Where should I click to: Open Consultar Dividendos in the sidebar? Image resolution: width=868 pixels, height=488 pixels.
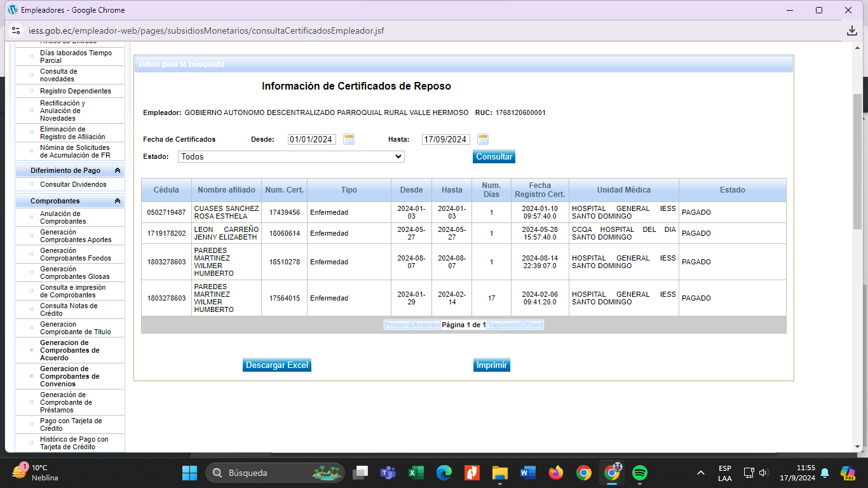73,184
